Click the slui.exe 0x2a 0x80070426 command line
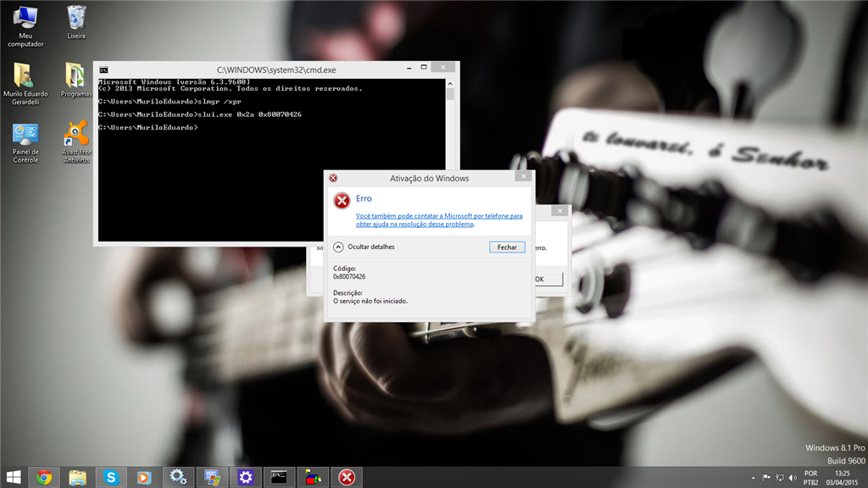The image size is (868, 488). point(200,114)
